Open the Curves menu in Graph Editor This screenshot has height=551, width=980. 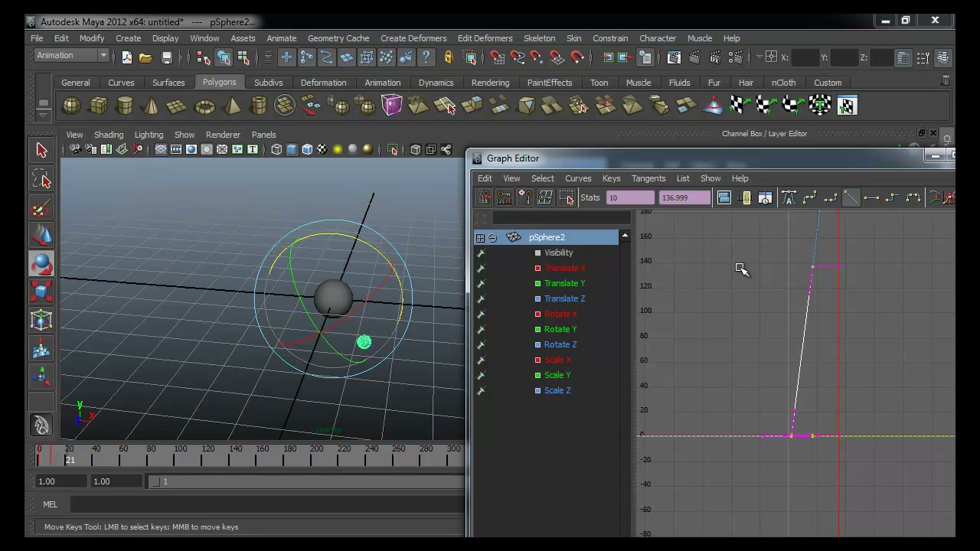[578, 178]
